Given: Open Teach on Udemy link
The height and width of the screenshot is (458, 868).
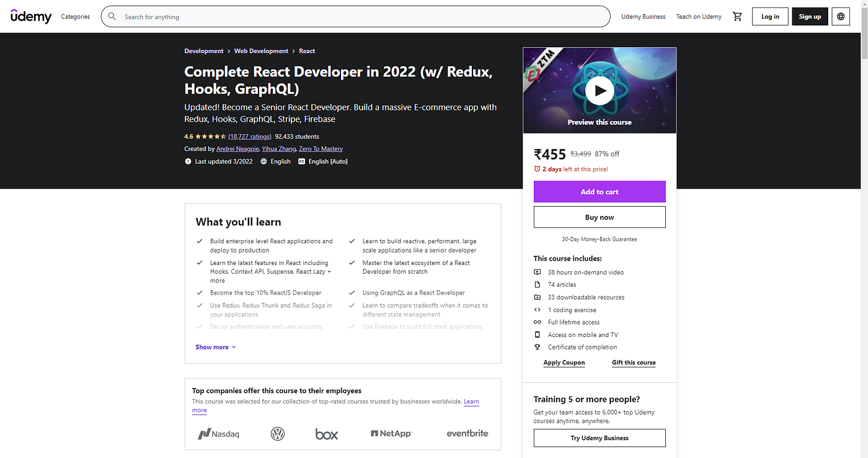Looking at the screenshot, I should click(x=699, y=17).
